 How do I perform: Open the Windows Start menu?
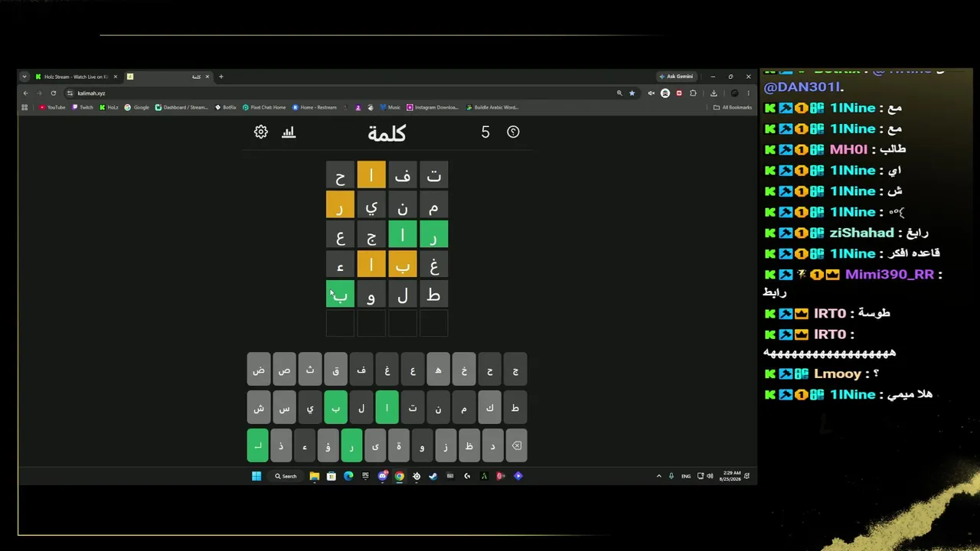click(256, 476)
